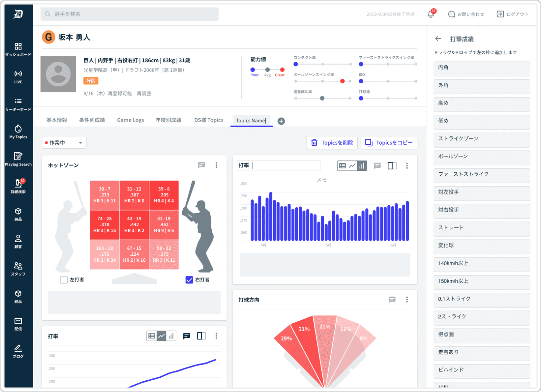The width and height of the screenshot is (541, 392).
Task: Select the ビハインド filter item
Action: point(482,372)
